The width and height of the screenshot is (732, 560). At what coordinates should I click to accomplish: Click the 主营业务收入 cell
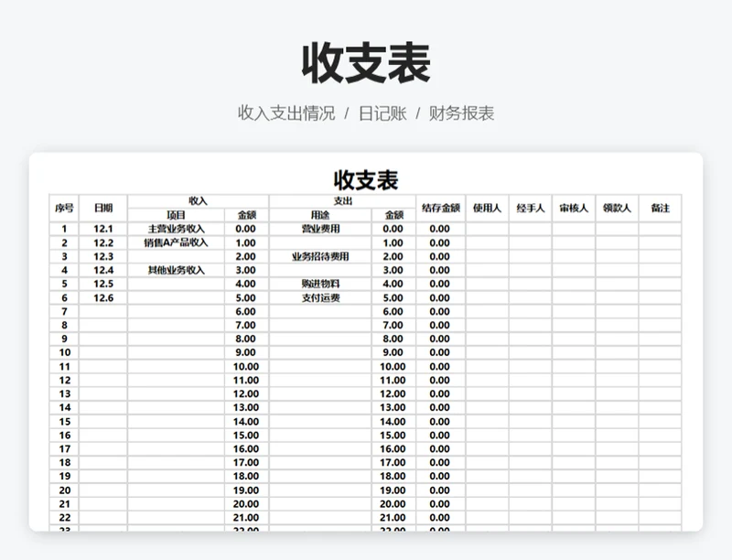pyautogui.click(x=177, y=229)
